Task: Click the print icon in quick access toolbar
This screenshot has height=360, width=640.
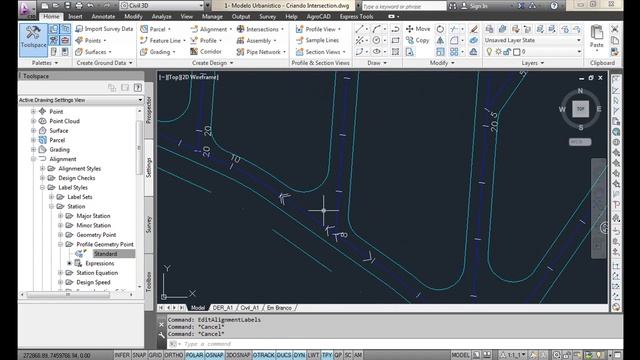Action: pyautogui.click(x=79, y=6)
